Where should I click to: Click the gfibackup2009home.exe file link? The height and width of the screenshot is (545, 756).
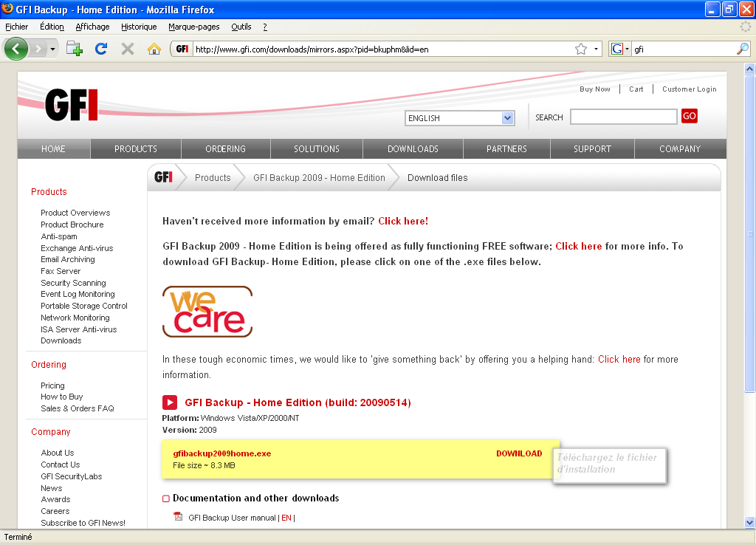pos(221,453)
